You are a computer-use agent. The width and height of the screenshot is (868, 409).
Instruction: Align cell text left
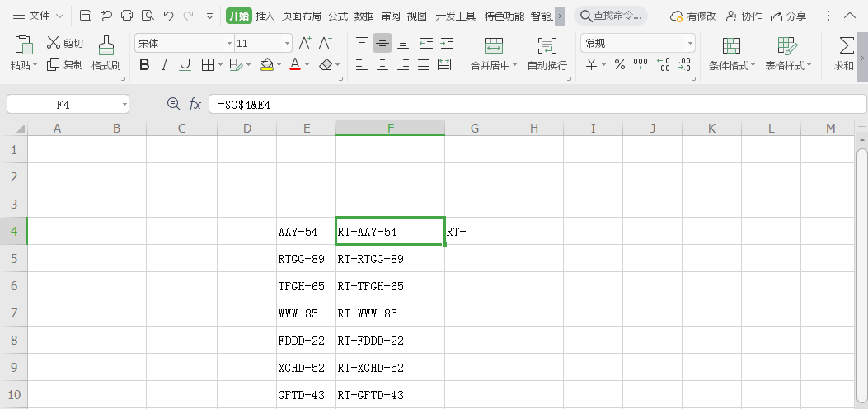(x=362, y=65)
